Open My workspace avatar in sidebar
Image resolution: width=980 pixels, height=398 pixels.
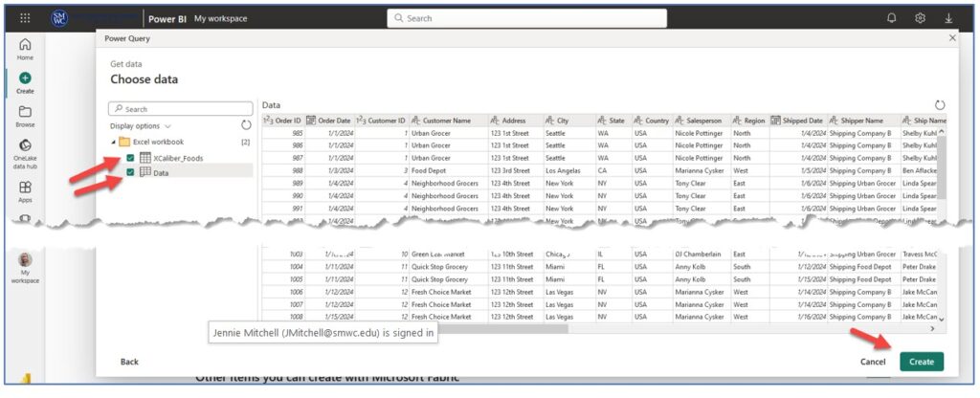[x=25, y=269]
